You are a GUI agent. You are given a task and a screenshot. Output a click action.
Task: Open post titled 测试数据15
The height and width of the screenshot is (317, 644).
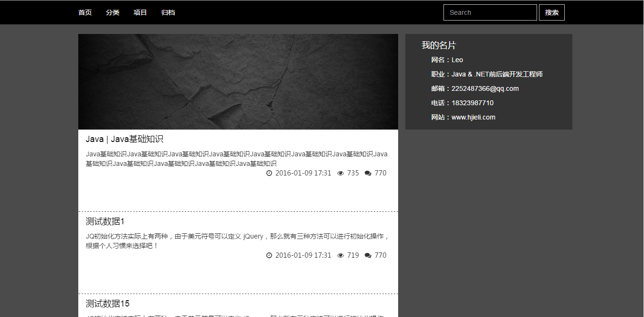(107, 304)
